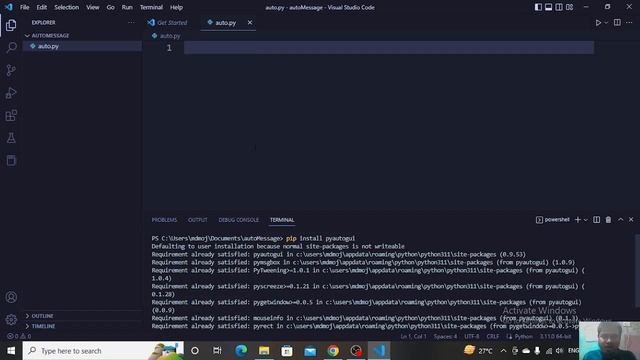Open terminal launch profile dropdown arrow
The width and height of the screenshot is (640, 360).
coord(586,220)
